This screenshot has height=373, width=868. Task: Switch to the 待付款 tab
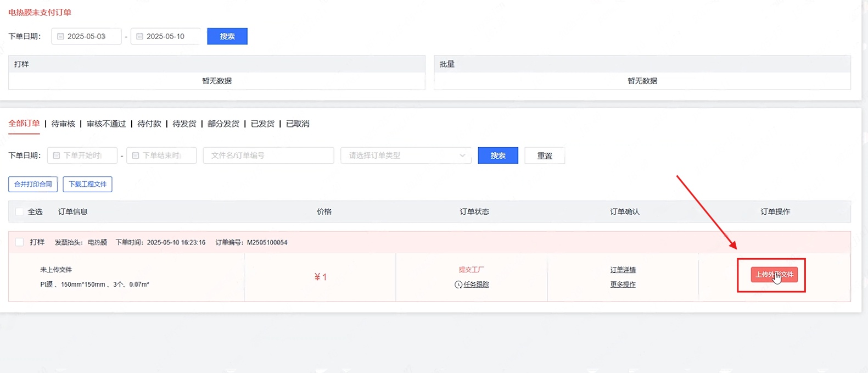click(x=149, y=124)
